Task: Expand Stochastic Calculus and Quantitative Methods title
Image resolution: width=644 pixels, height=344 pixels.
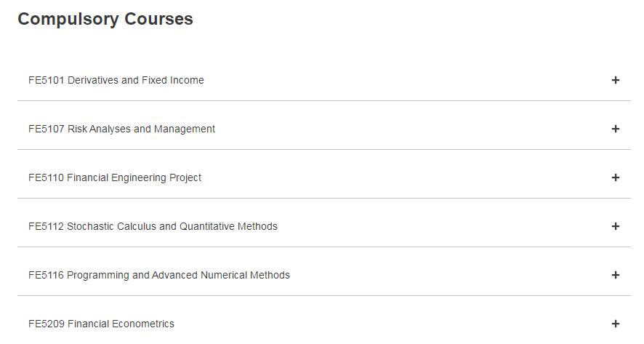Action: click(x=172, y=226)
